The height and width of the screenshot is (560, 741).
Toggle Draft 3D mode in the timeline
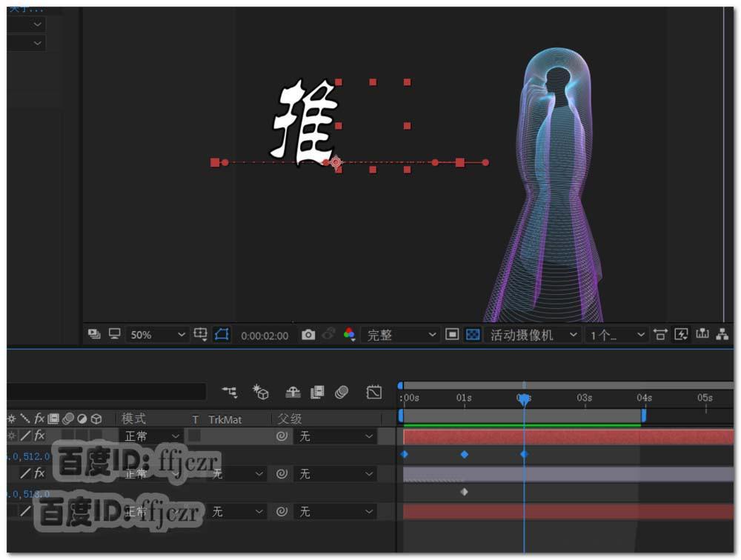pos(262,393)
